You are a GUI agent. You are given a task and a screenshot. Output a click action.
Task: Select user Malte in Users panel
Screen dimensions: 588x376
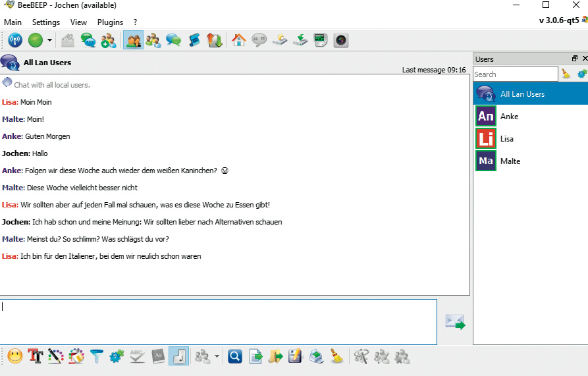point(530,161)
